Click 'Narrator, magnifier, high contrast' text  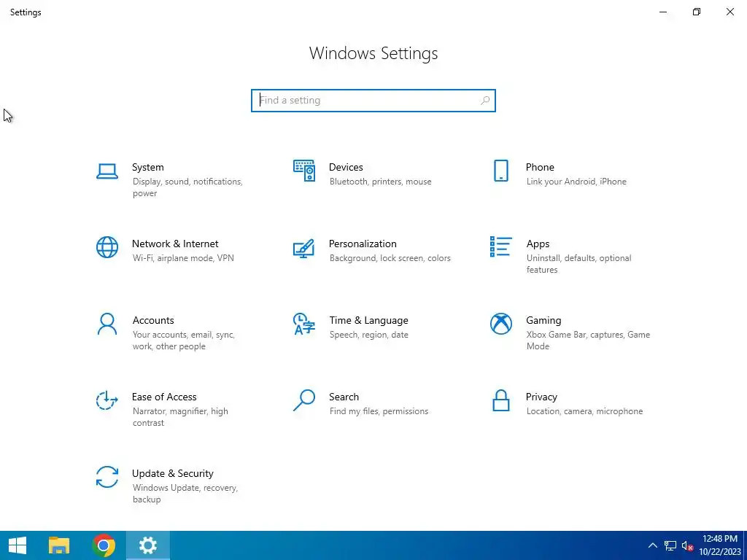pyautogui.click(x=180, y=417)
